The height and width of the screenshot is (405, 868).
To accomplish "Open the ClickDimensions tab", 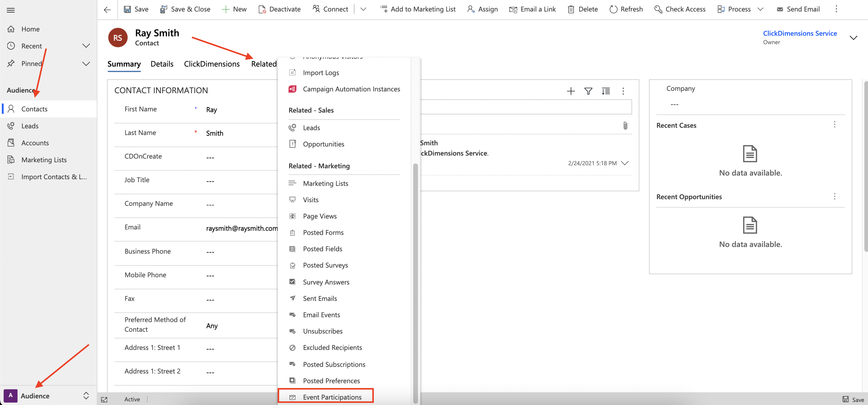I will coord(212,64).
